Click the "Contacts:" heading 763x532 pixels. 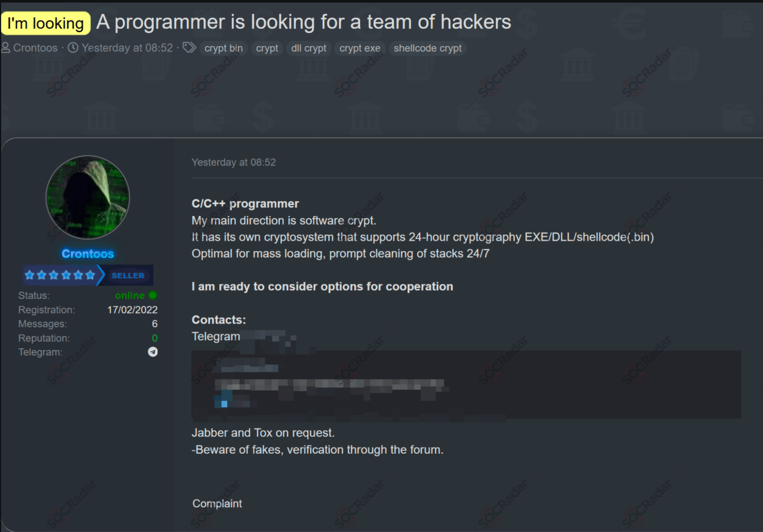pos(219,320)
